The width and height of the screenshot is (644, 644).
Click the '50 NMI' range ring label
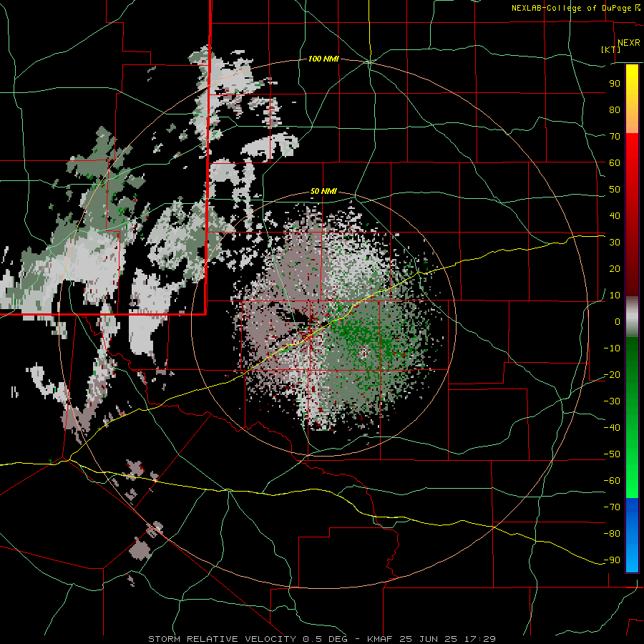(323, 191)
